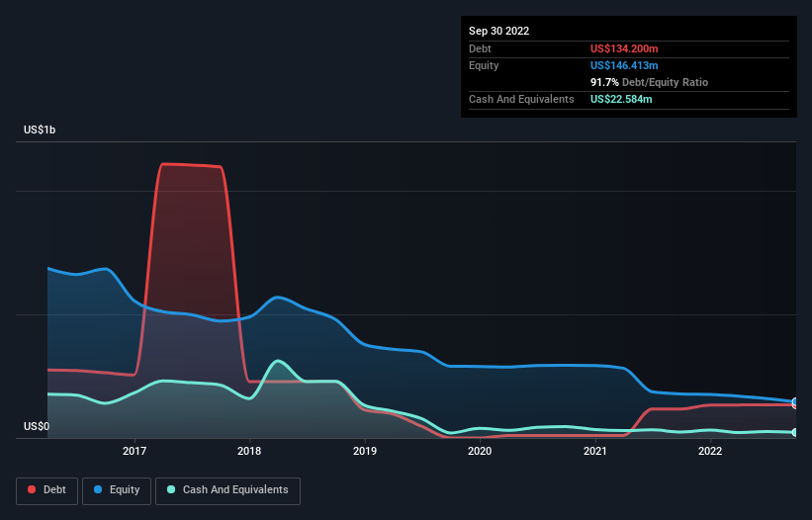
Task: Select the 2018 x-axis label
Action: click(249, 451)
